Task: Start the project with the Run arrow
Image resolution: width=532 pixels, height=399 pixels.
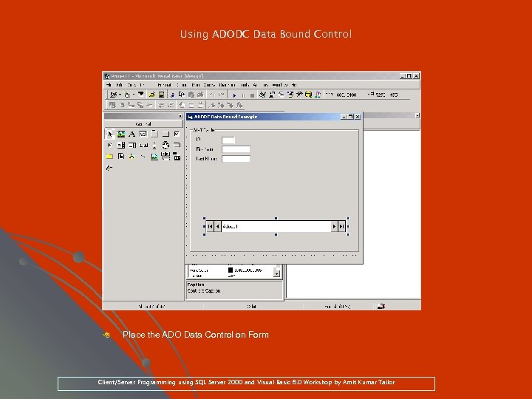Action: coord(234,95)
